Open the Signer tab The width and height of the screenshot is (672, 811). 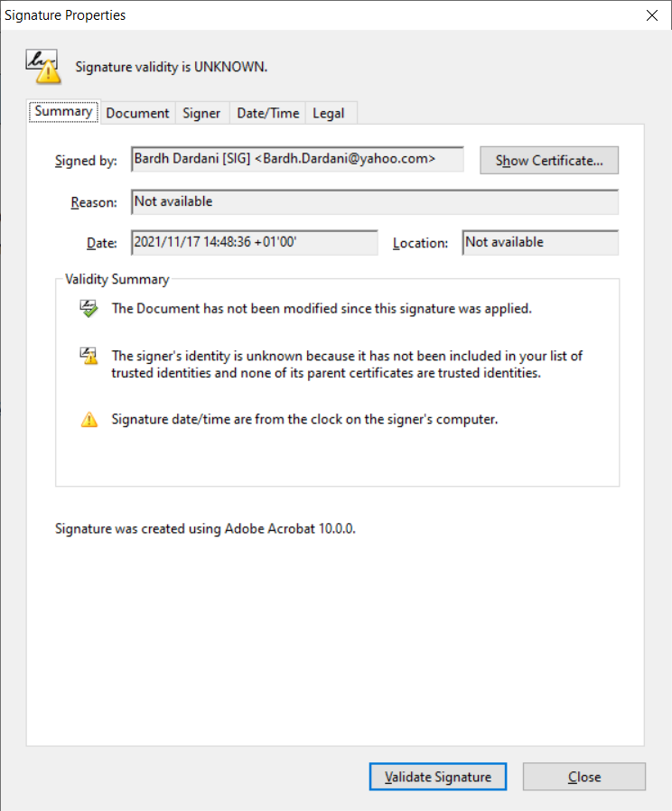[x=201, y=113]
